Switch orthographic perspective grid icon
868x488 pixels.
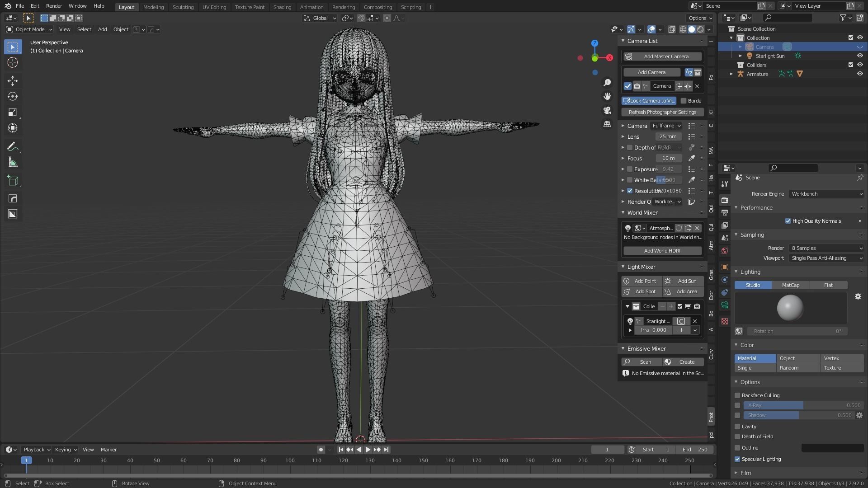click(x=607, y=124)
